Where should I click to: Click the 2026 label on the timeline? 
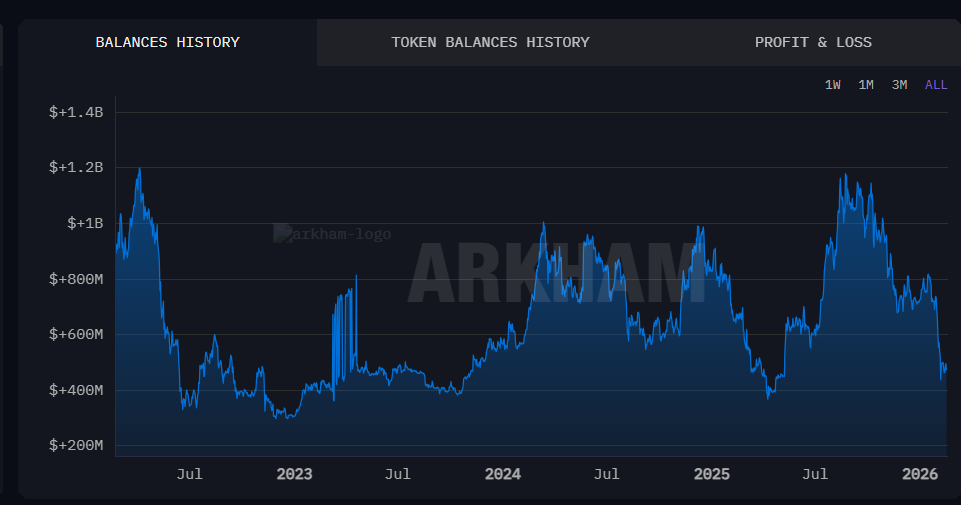(919, 474)
